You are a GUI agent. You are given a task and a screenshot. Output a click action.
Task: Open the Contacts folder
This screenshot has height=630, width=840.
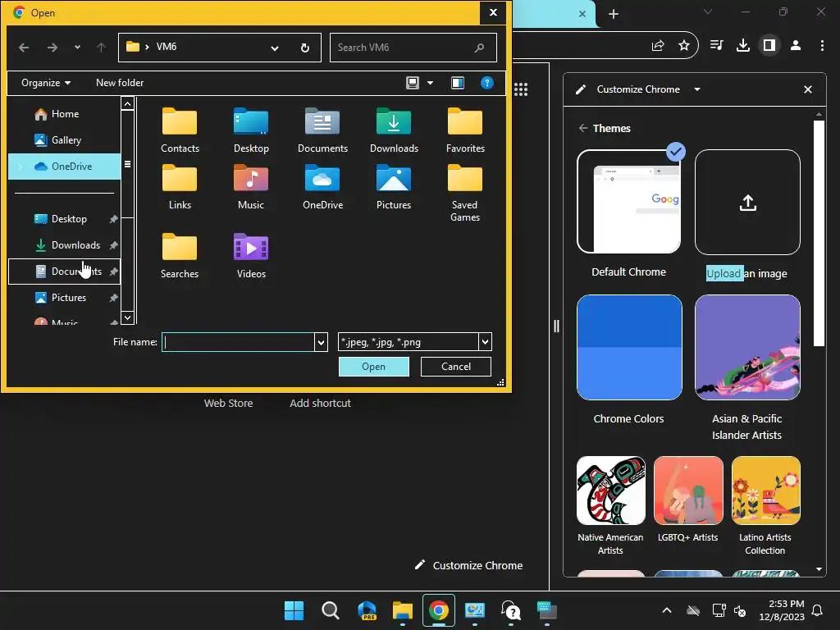click(180, 130)
